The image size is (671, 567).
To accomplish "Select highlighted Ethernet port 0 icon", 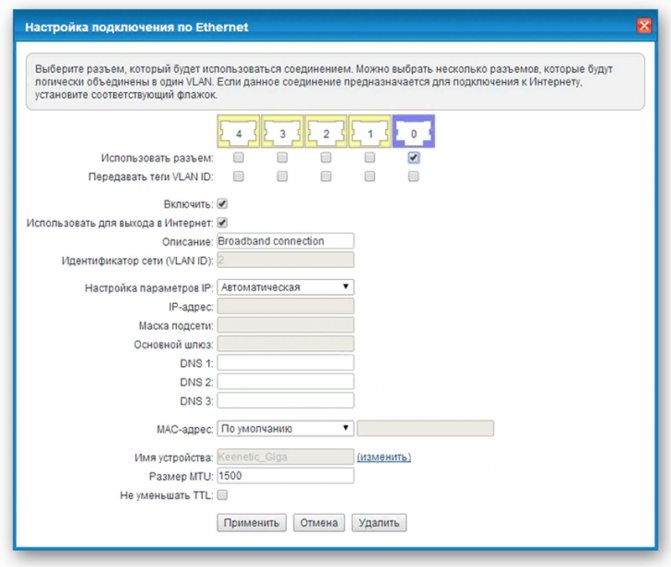I will click(x=414, y=131).
